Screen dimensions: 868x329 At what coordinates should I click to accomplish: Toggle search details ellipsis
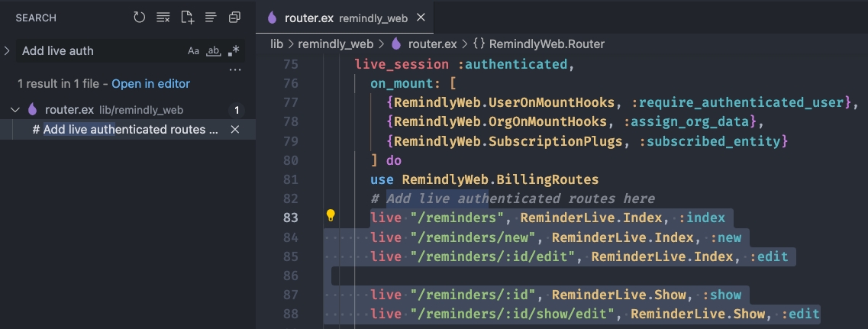coord(234,71)
